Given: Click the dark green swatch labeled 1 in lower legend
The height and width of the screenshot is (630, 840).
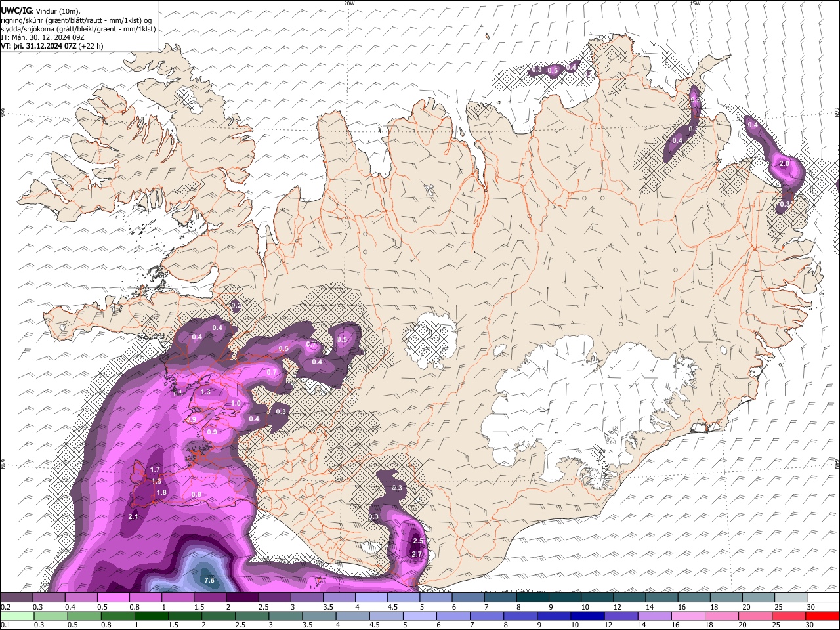Looking at the screenshot, I should tap(151, 616).
